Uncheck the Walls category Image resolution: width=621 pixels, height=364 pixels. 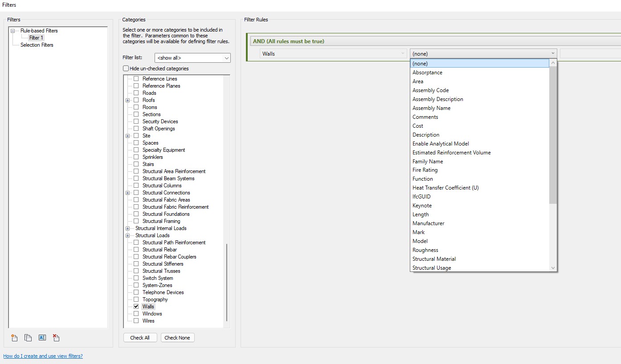pyautogui.click(x=136, y=306)
